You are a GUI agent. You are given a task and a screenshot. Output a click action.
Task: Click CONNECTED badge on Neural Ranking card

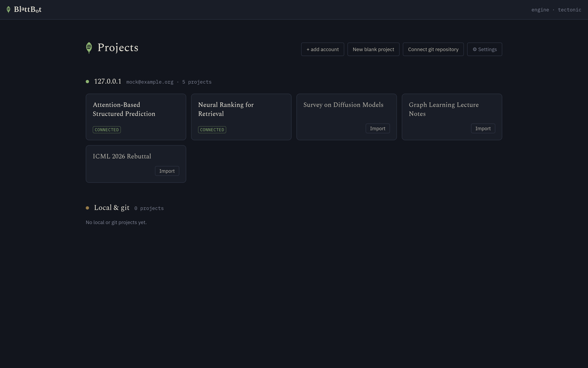tap(212, 130)
